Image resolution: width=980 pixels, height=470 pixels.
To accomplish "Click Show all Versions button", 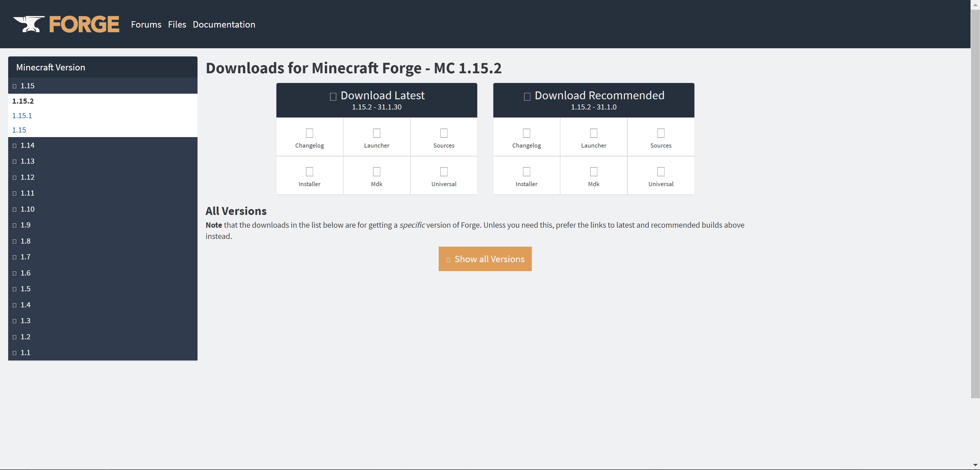I will click(x=485, y=259).
